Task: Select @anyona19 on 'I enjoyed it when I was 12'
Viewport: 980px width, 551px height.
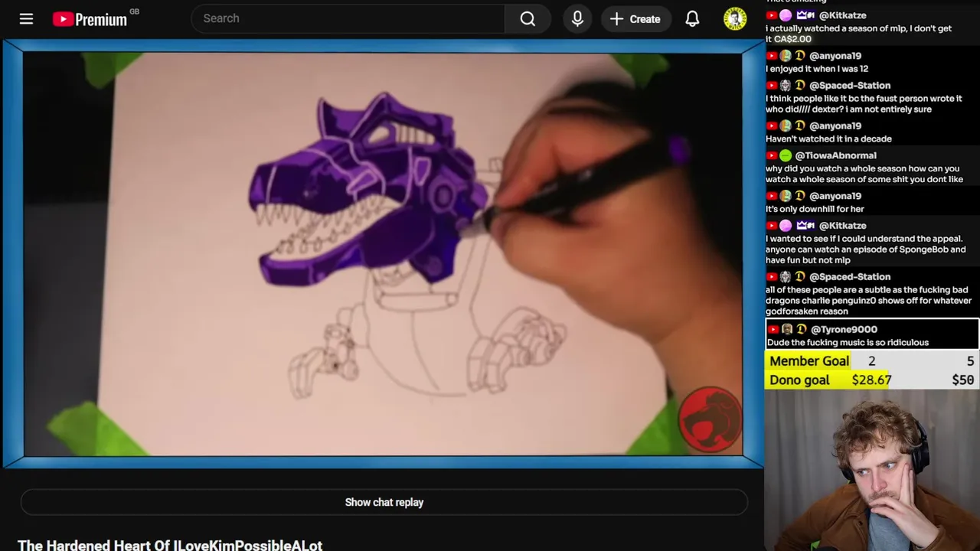Action: [x=835, y=56]
